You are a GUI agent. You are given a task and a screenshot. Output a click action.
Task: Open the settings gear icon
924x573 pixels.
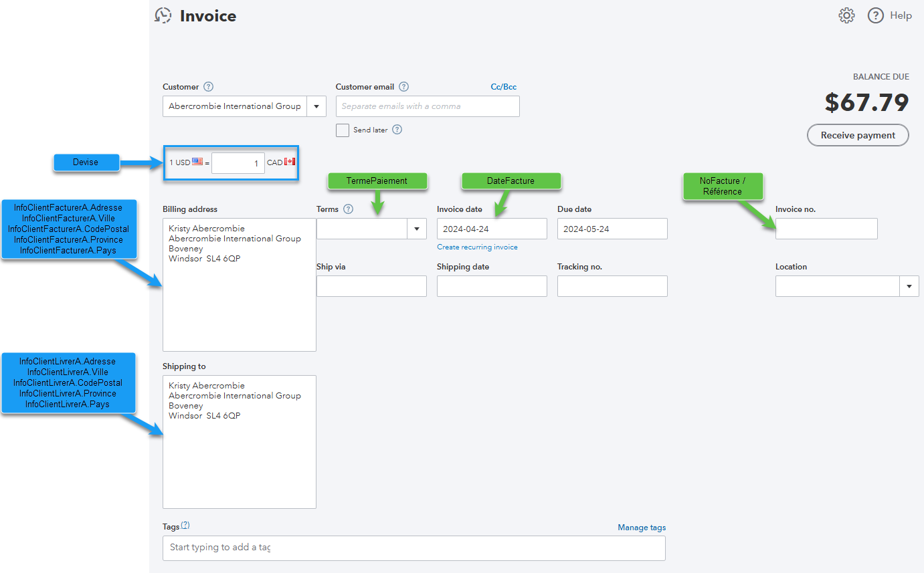coord(846,15)
